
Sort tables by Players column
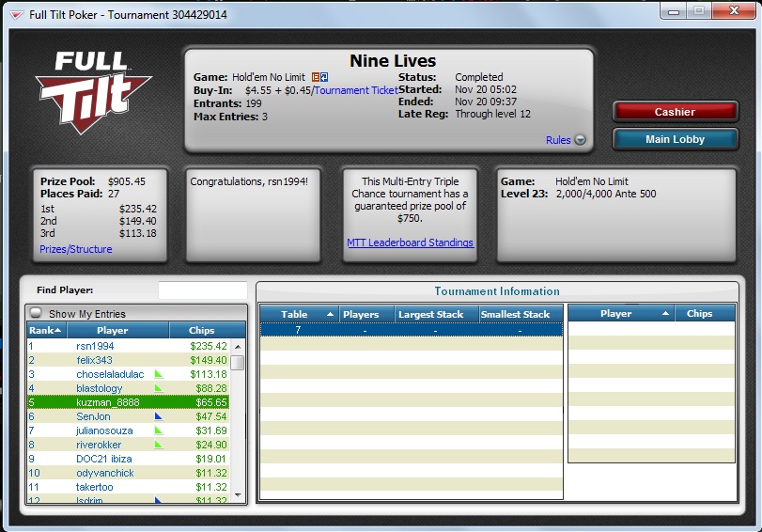pyautogui.click(x=365, y=314)
